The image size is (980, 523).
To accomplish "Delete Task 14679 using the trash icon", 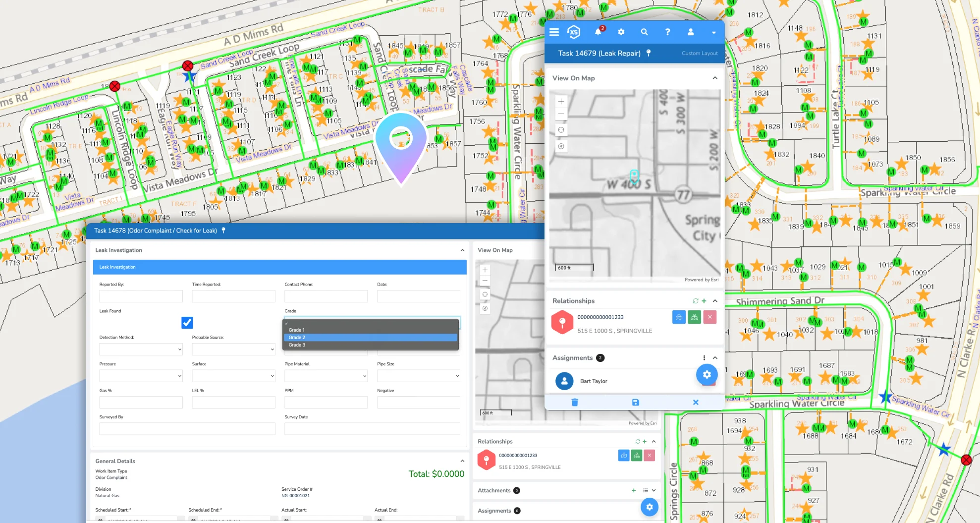I will pos(575,403).
